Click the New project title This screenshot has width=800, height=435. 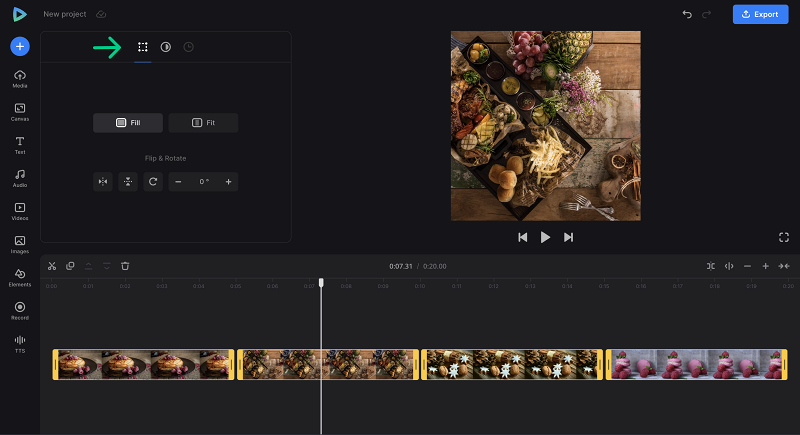tap(65, 14)
